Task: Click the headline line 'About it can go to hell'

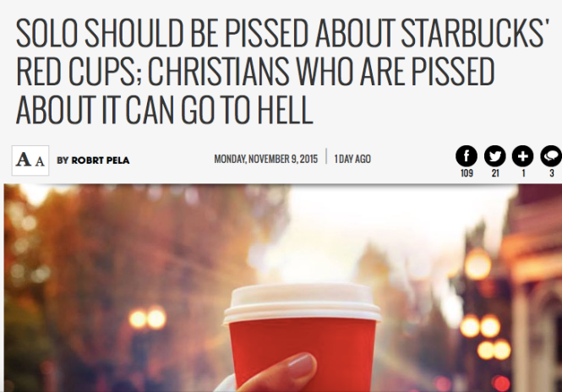Action: click(x=165, y=110)
